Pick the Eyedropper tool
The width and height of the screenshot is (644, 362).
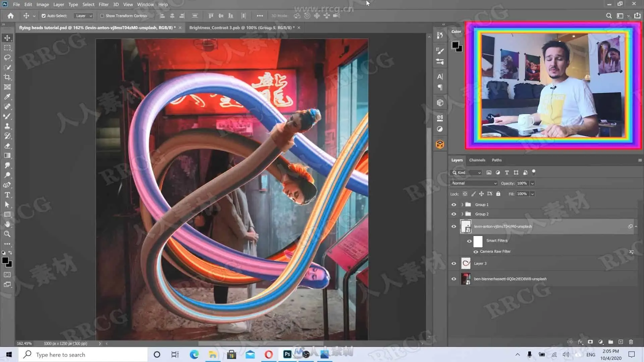coord(7,97)
